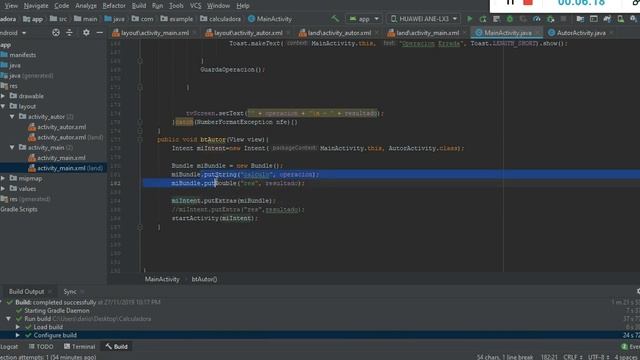640x360 pixels.
Task: Open the Sync tab in Build panel
Action: pos(70,291)
